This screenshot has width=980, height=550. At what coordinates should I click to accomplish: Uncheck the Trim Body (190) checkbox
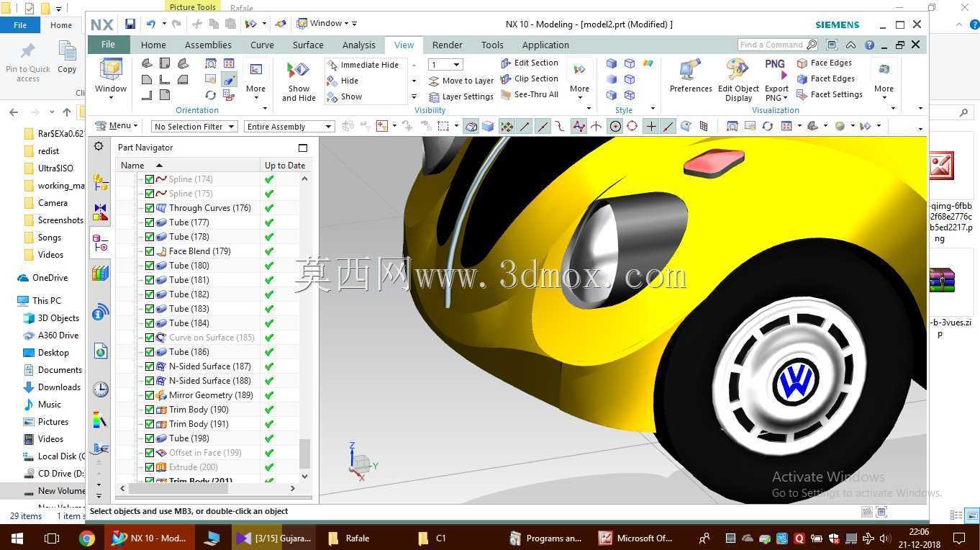(x=150, y=410)
